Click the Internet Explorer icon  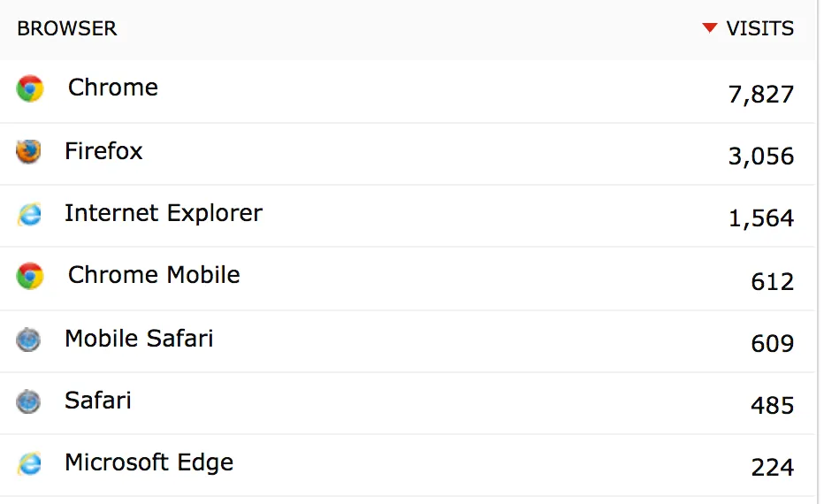pyautogui.click(x=29, y=214)
